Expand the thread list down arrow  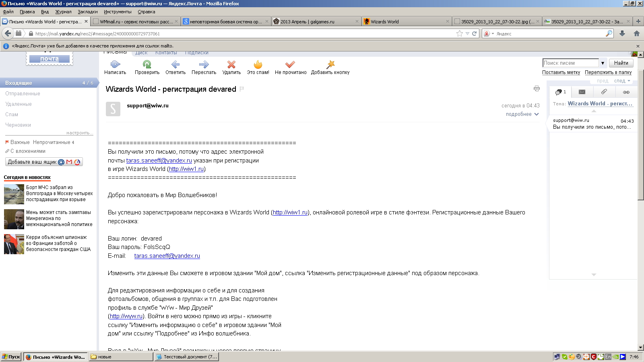594,275
